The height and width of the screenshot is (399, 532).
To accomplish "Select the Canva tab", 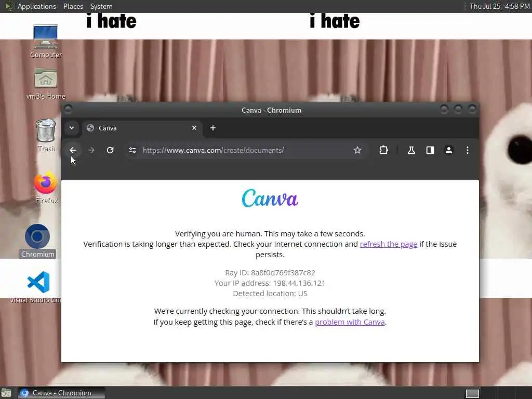I will coord(141,128).
